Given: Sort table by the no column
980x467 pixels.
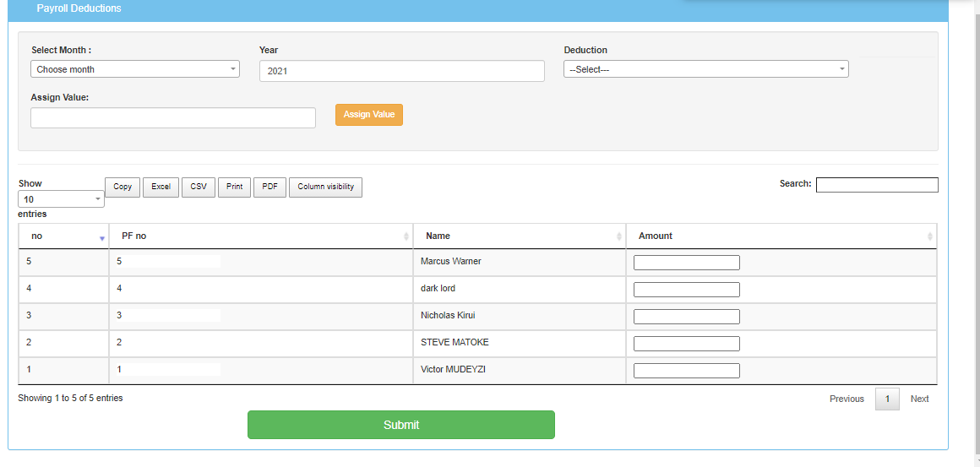Looking at the screenshot, I should (x=63, y=236).
